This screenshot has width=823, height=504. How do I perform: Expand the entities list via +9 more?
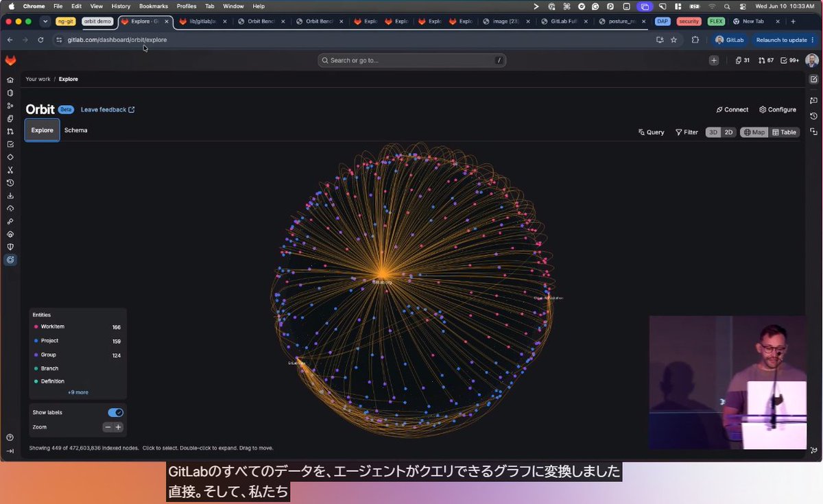77,392
